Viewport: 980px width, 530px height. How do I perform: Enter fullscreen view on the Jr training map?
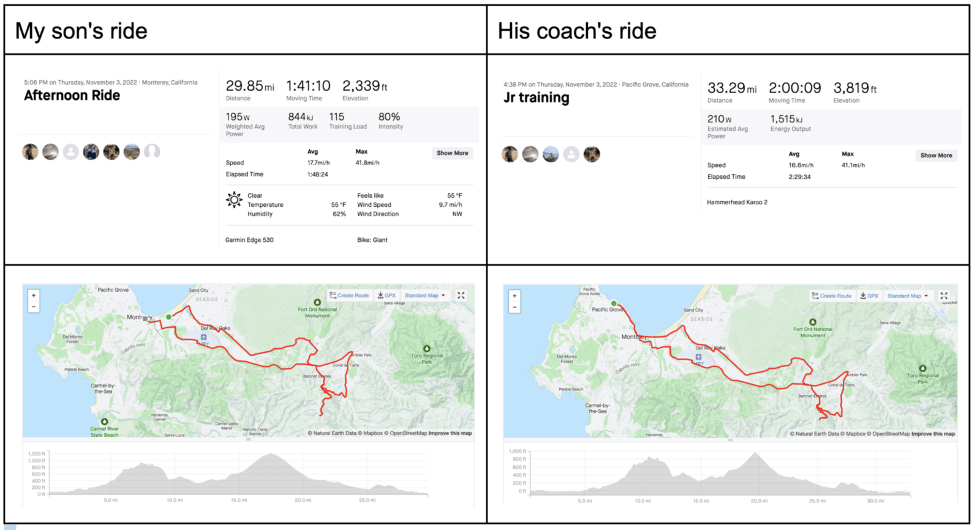(x=944, y=295)
